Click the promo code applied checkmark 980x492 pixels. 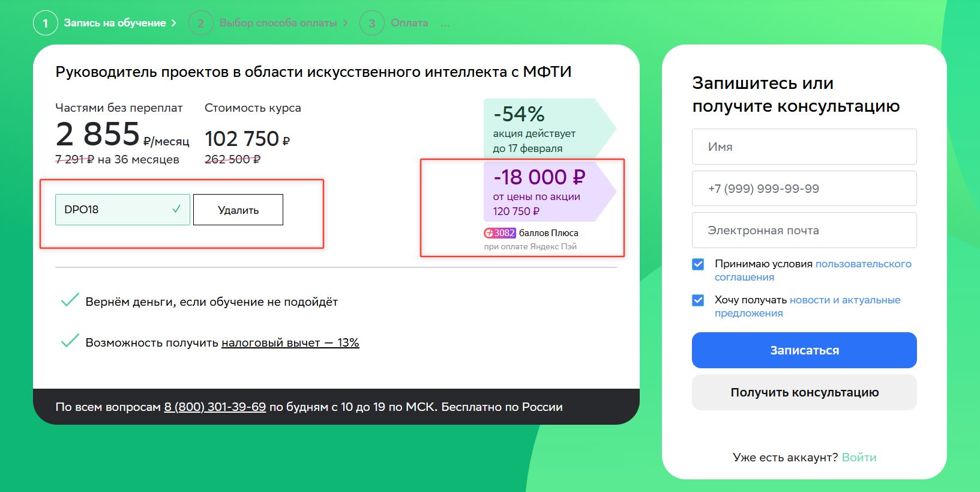pos(176,209)
